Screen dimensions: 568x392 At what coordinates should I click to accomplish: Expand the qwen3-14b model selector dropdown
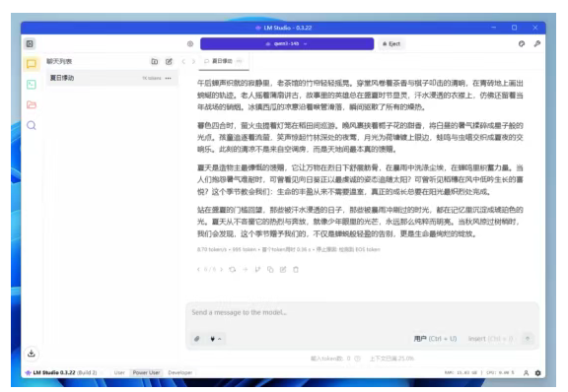tap(287, 43)
